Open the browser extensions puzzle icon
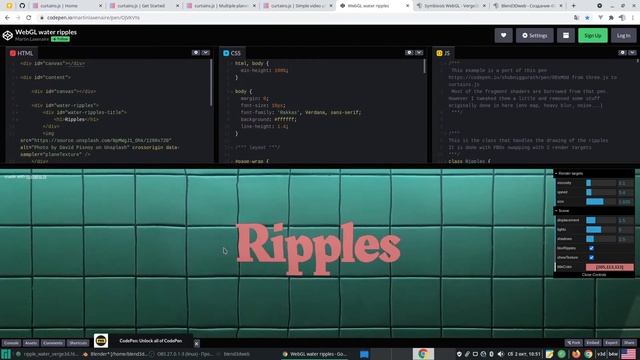Screen dimensions: 640x360 611,18
